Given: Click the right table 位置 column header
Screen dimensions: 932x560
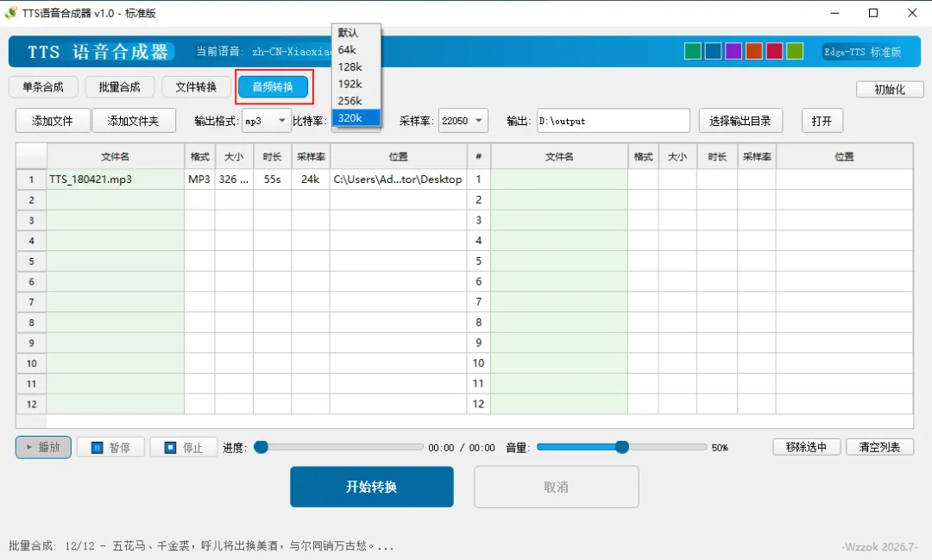Looking at the screenshot, I should pos(844,156).
